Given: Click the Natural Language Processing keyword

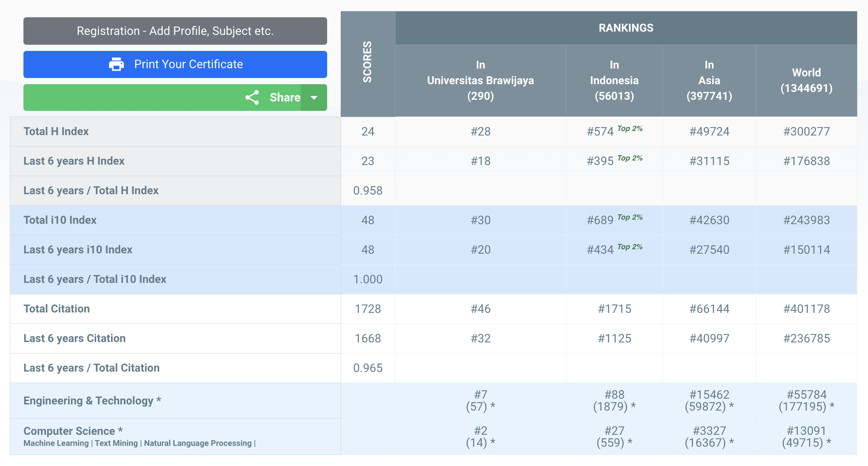Looking at the screenshot, I should pyautogui.click(x=198, y=443).
